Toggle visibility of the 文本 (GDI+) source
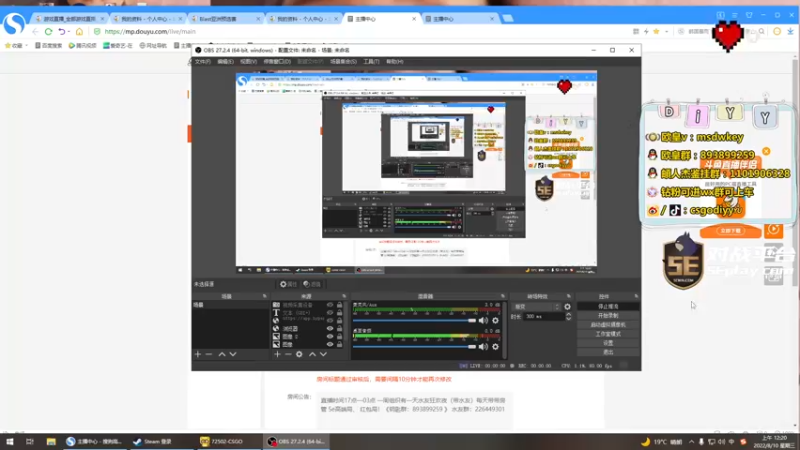 click(x=330, y=312)
